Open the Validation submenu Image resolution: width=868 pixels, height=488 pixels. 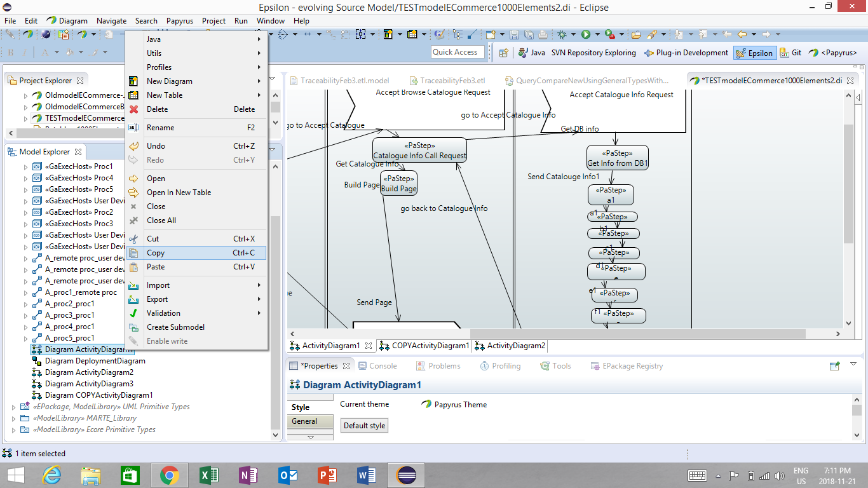[196, 313]
